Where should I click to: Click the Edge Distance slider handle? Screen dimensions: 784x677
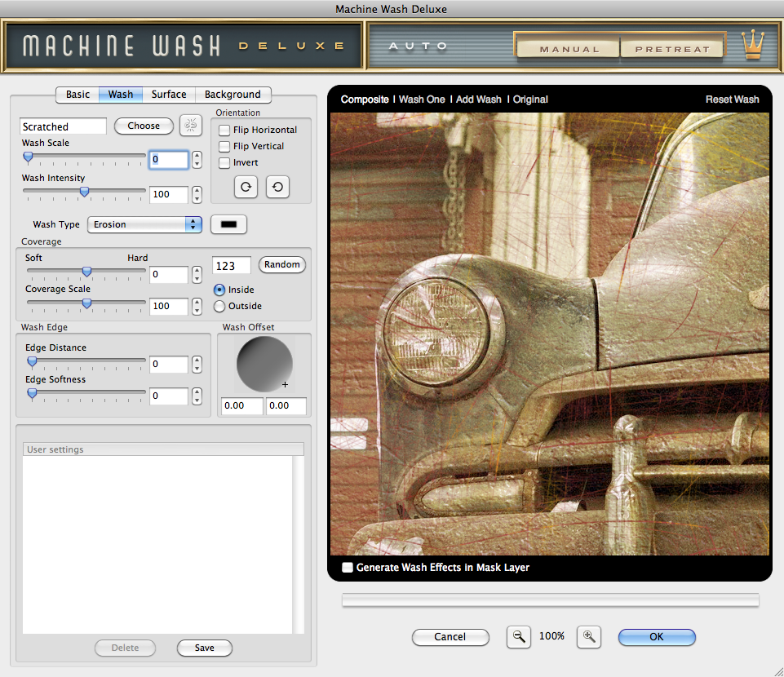(x=32, y=361)
